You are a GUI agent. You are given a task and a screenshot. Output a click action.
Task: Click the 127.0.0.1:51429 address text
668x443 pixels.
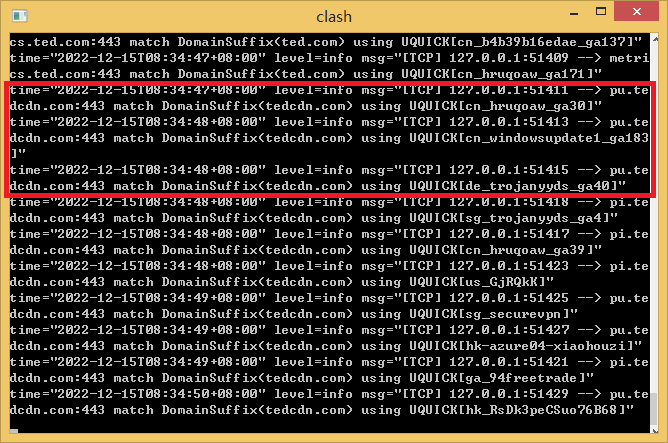(x=509, y=394)
